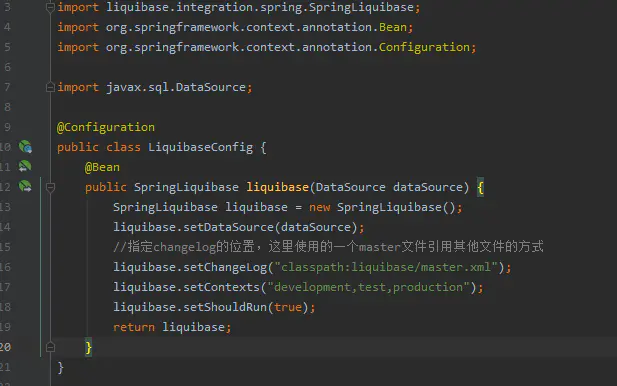Viewport: 617px width, 386px height.
Task: Click setChangeLog method call
Action: tap(225, 267)
